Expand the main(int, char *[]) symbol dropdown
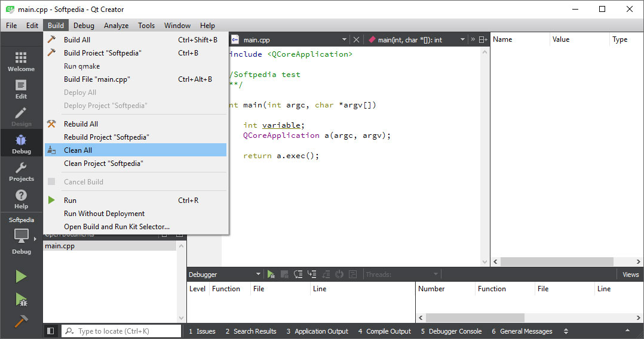Screen dimensions: 644x339 point(462,40)
